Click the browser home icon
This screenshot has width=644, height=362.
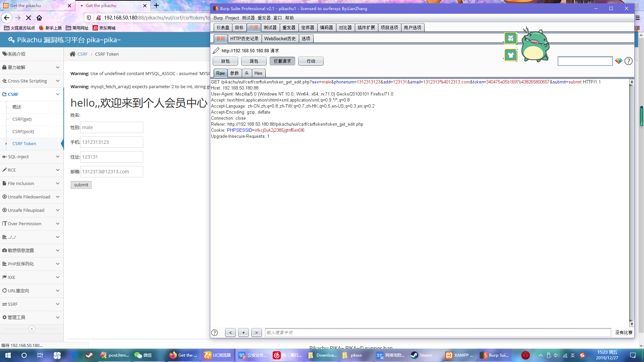click(x=39, y=18)
